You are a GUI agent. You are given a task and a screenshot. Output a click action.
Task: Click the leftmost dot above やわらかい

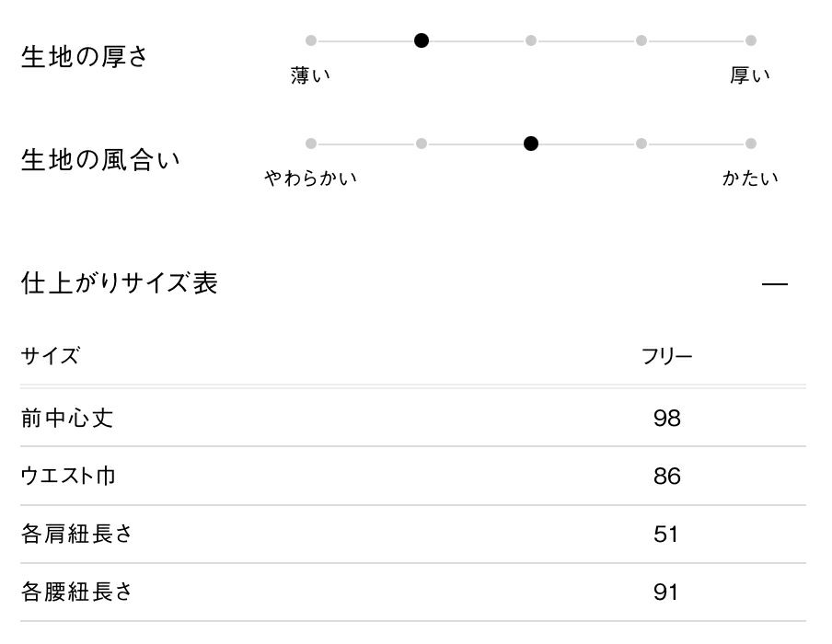(311, 144)
